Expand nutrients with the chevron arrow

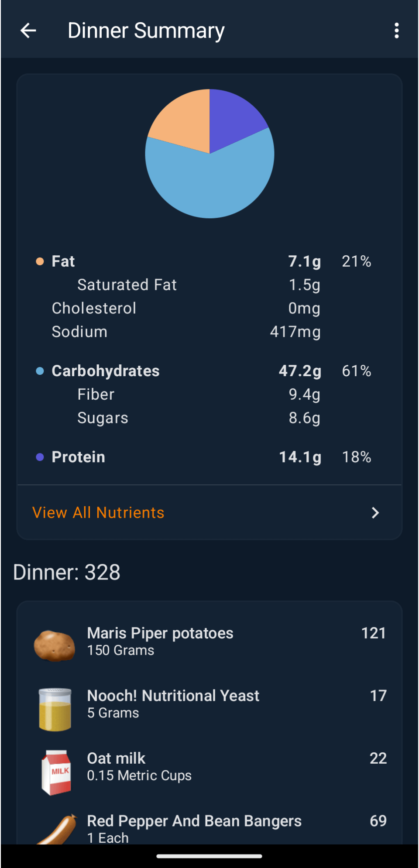click(x=375, y=513)
